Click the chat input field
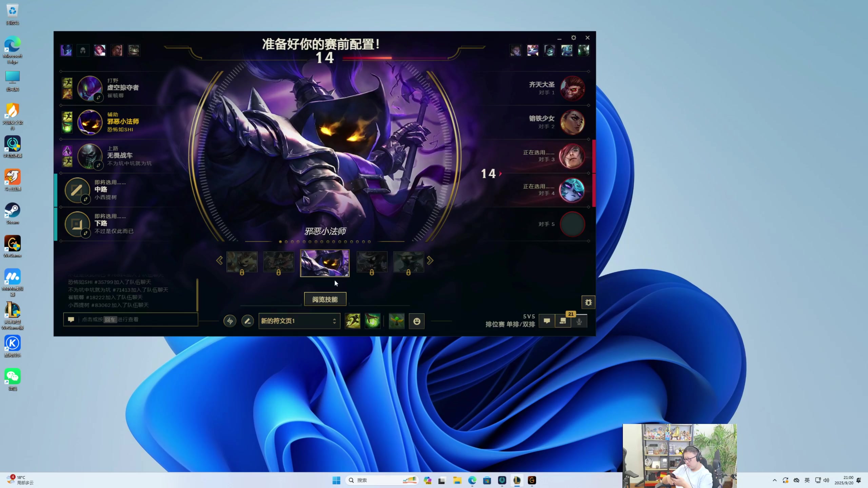 (131, 319)
